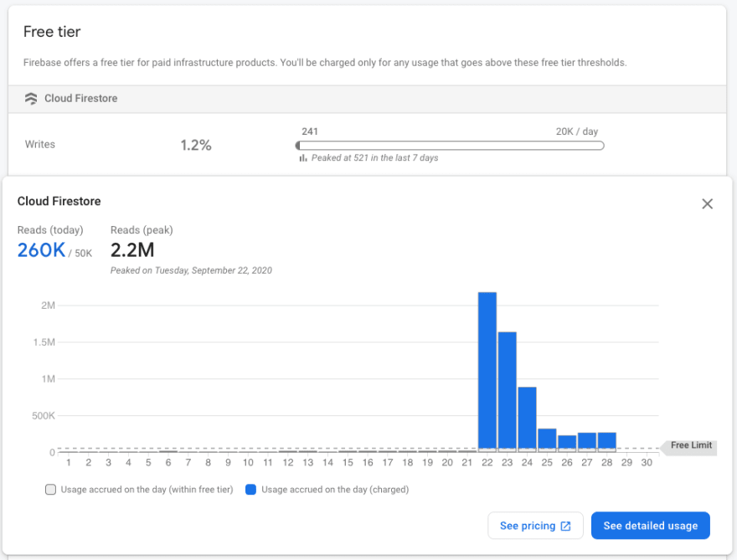The height and width of the screenshot is (560, 737).
Task: Click the '241' writes count label
Action: tap(310, 131)
